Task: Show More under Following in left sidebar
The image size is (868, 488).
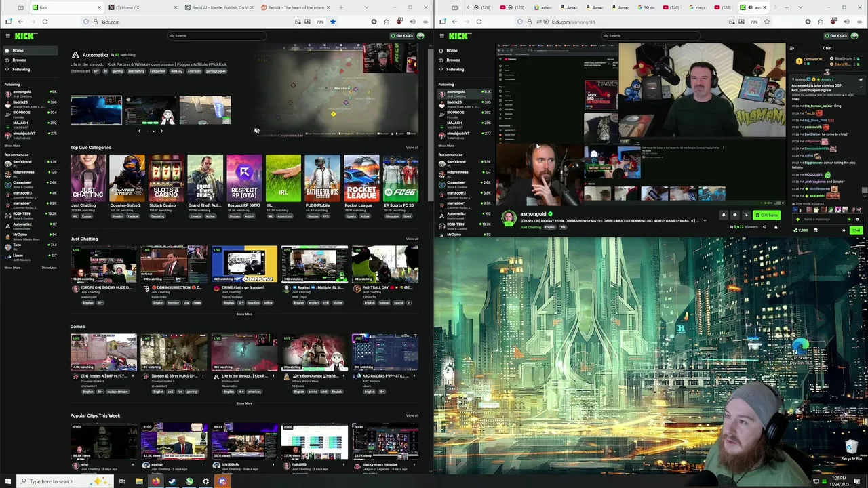Action: [12, 146]
